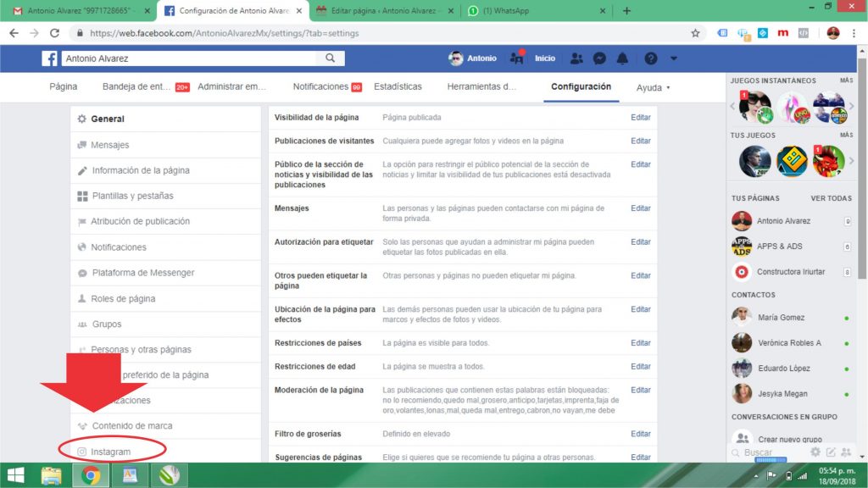Open Información de la página settings
Image resolution: width=868 pixels, height=488 pixels.
point(165,170)
